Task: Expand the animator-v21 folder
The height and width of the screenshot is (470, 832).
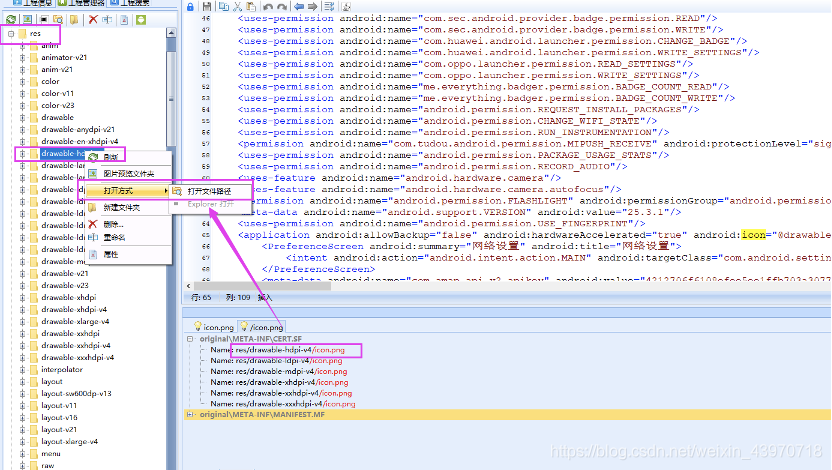Action: pos(22,57)
